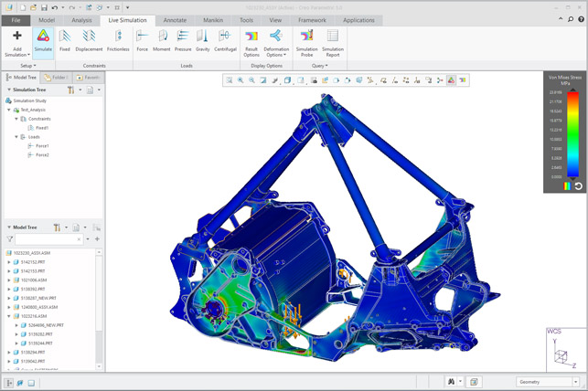Click the Simulate icon in ribbon
Viewport: 588px width, 391px height.
pyautogui.click(x=43, y=41)
